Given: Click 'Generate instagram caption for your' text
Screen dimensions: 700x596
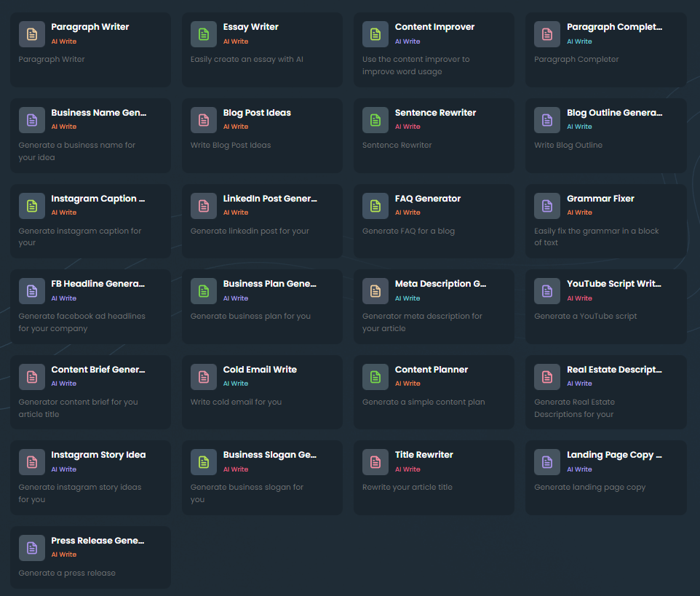Looking at the screenshot, I should point(79,237).
